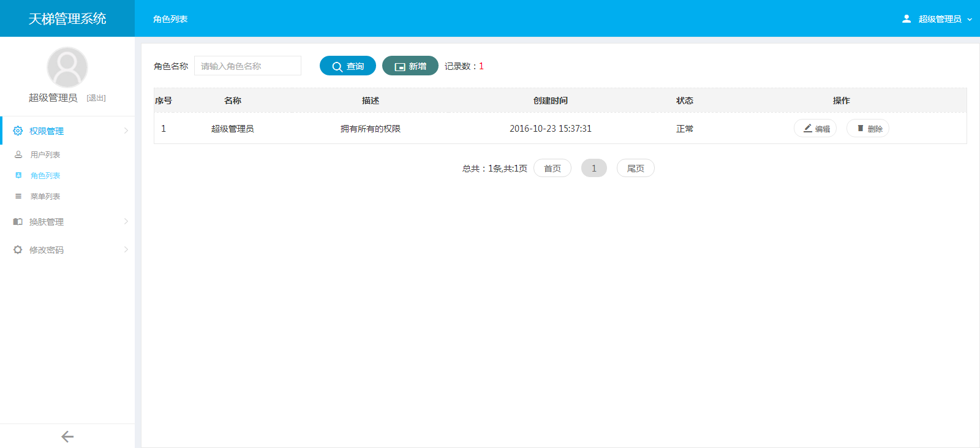Expand the 换肤管理 chevron
Screen dimensions: 980x448
pyautogui.click(x=126, y=221)
